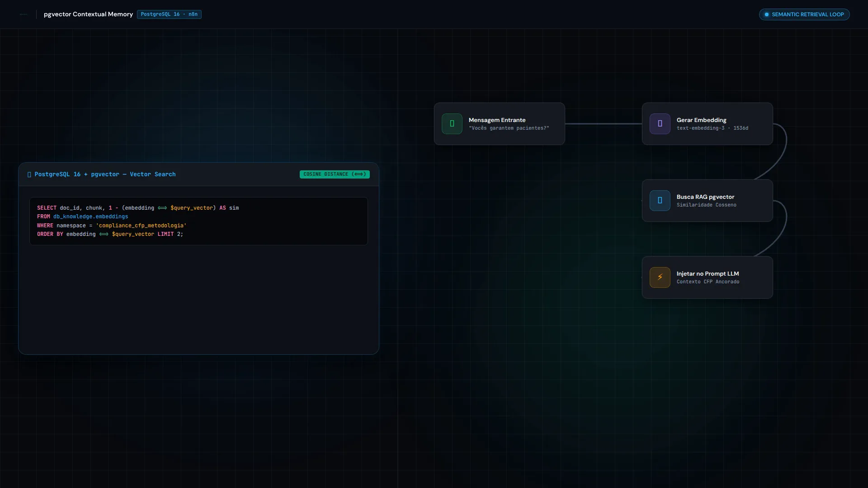Click the Busca RAG pgvector title
Image resolution: width=868 pixels, height=488 pixels.
point(705,197)
